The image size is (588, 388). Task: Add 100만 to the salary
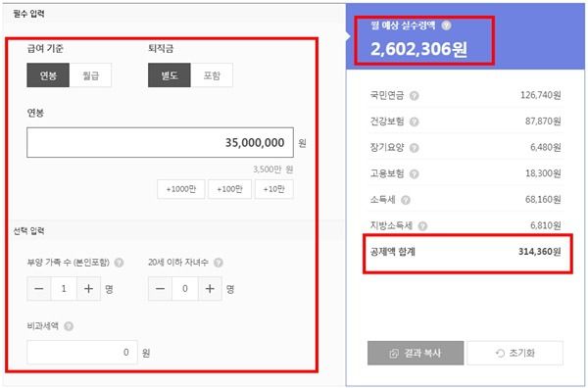(229, 189)
